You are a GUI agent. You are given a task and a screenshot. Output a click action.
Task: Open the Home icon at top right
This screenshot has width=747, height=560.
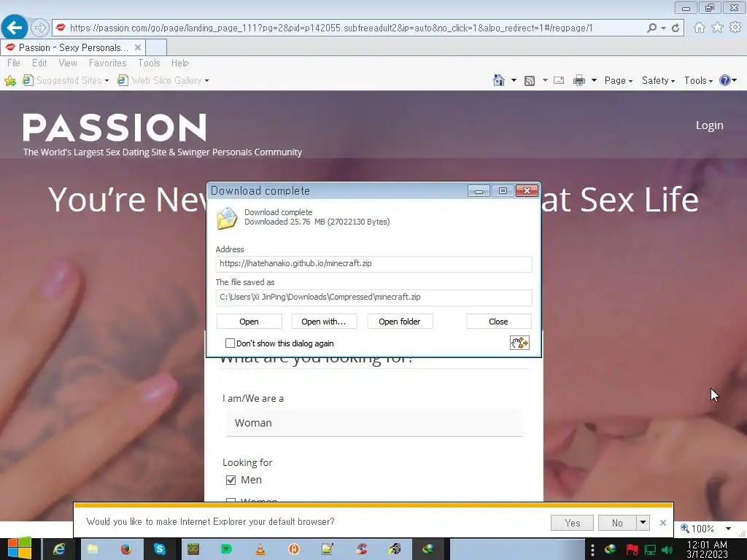point(700,28)
